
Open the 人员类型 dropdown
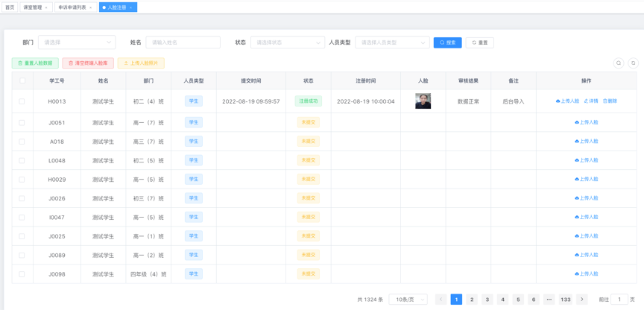point(392,42)
